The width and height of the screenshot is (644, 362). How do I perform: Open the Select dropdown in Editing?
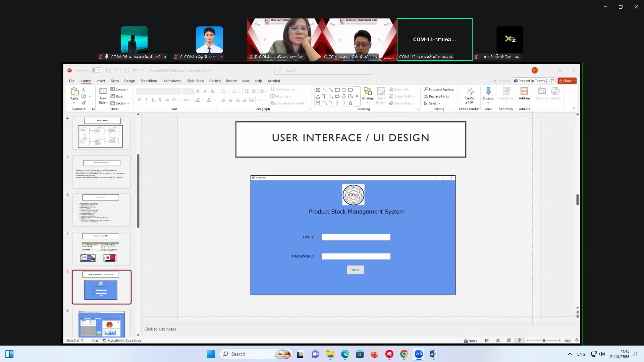[433, 103]
